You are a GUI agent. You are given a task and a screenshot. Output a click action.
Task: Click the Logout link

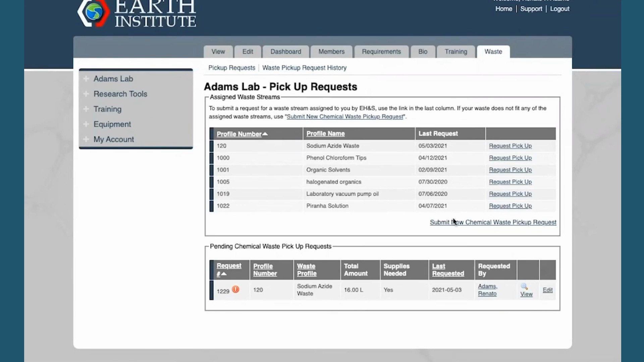point(559,9)
